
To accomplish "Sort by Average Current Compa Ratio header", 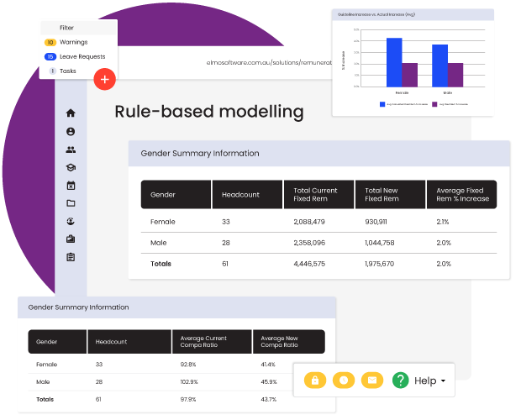I will click(212, 342).
